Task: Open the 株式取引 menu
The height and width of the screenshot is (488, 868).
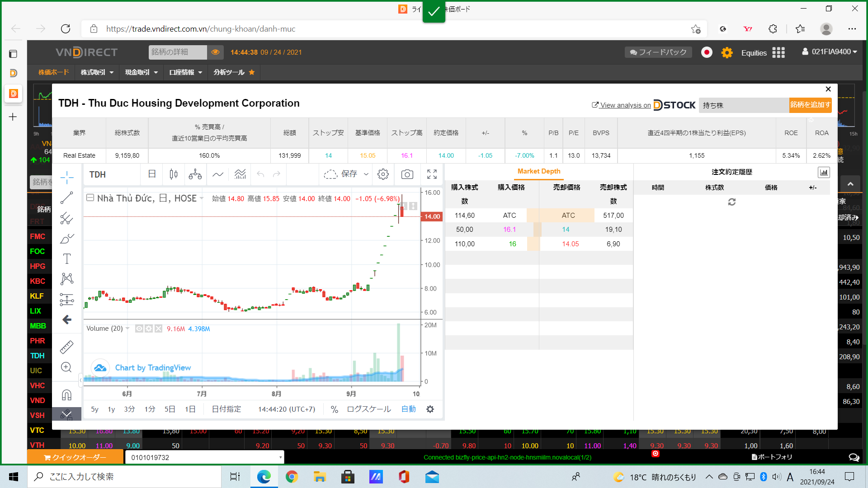Action: [97, 72]
